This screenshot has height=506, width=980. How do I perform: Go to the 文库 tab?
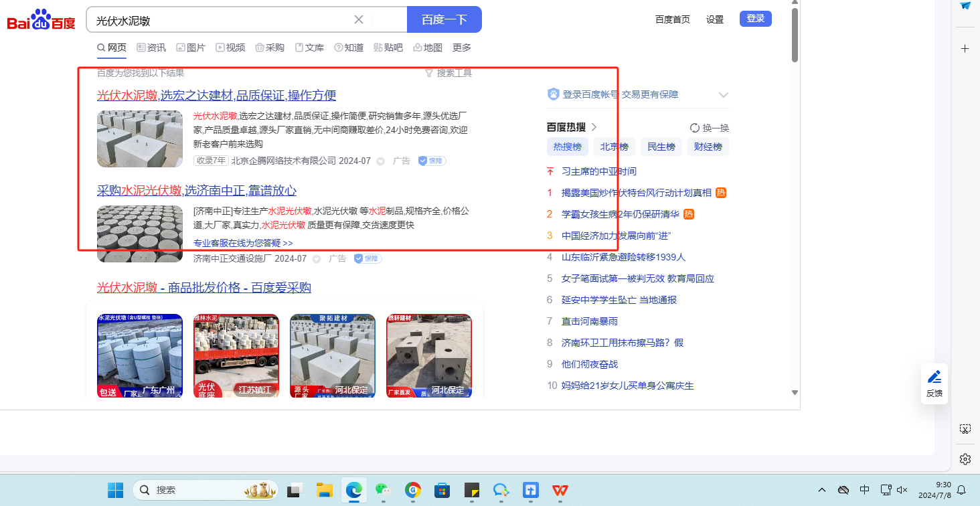coord(309,48)
